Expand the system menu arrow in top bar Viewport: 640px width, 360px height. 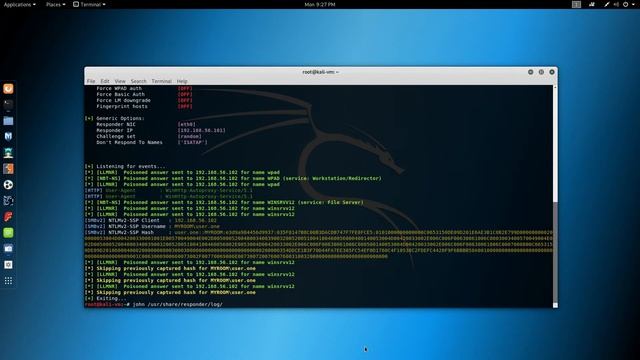pos(633,4)
